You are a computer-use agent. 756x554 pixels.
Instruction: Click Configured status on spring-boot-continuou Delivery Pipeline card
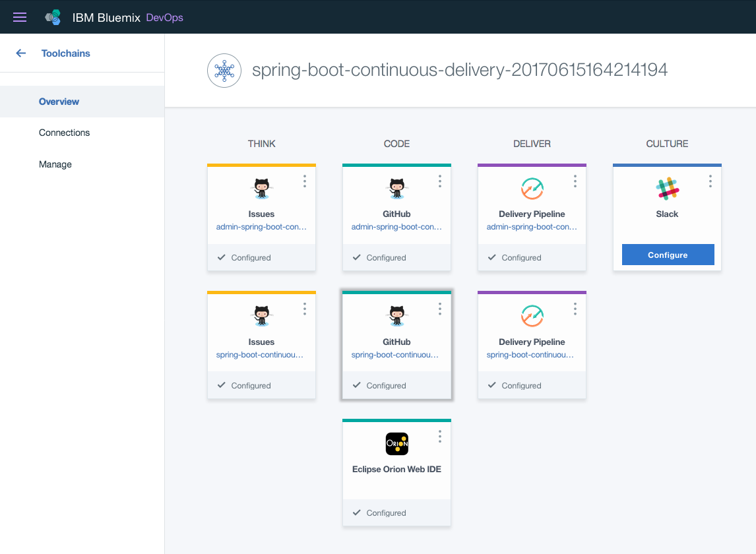[x=515, y=385]
